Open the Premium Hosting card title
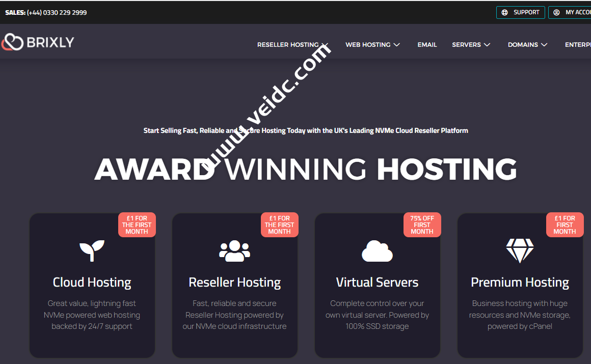 click(520, 282)
